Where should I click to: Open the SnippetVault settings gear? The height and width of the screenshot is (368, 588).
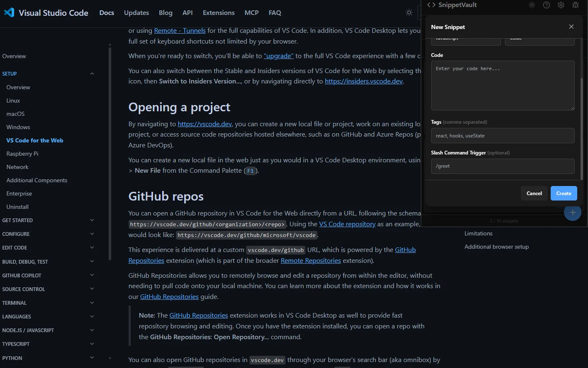point(560,5)
